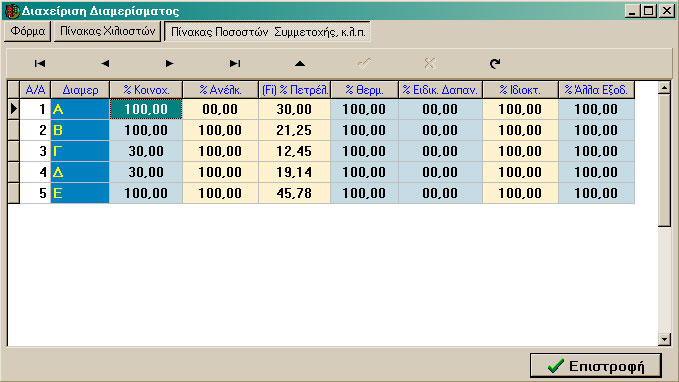Click the Ειδικ. Δαπαν. 00,00 cell in row B
Screen dimensions: 679x382
(440, 130)
